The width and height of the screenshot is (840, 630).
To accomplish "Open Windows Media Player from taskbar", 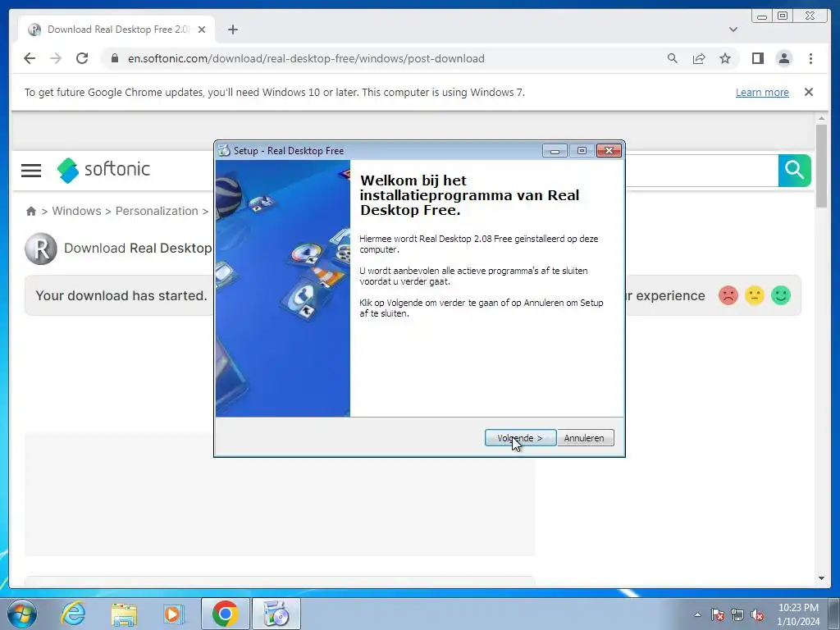I will click(173, 614).
